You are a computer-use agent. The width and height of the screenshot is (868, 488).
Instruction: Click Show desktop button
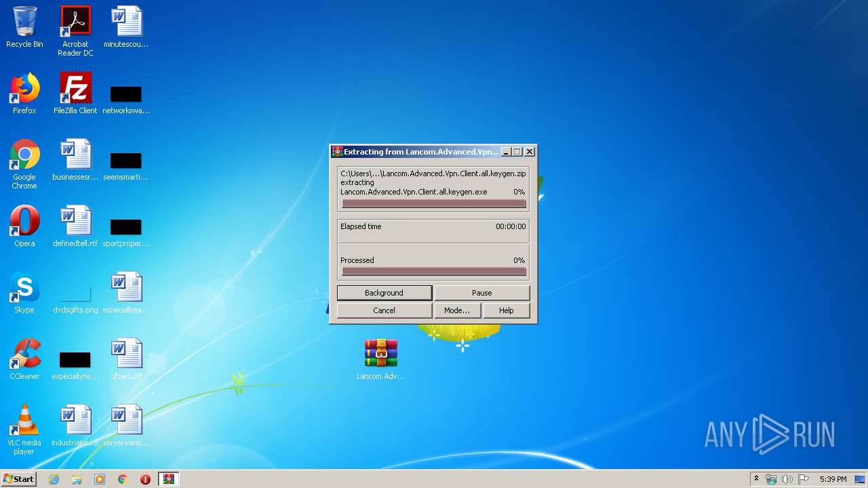[x=861, y=479]
